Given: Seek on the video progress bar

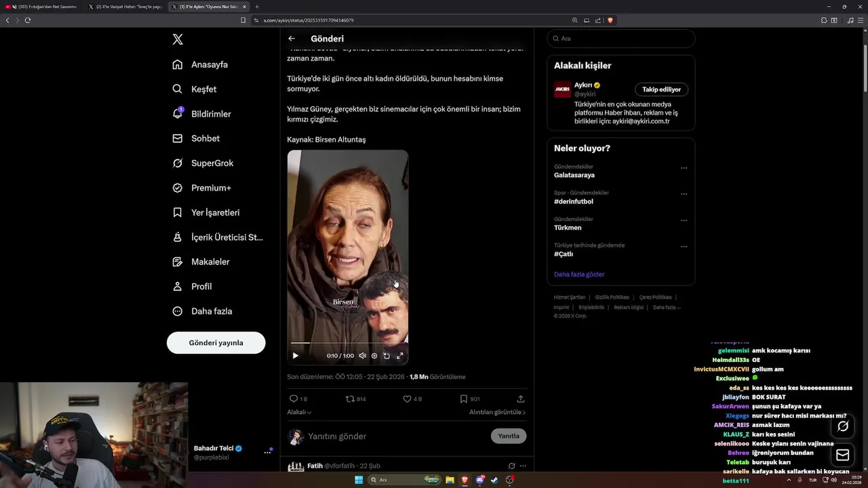Looking at the screenshot, I should (347, 343).
